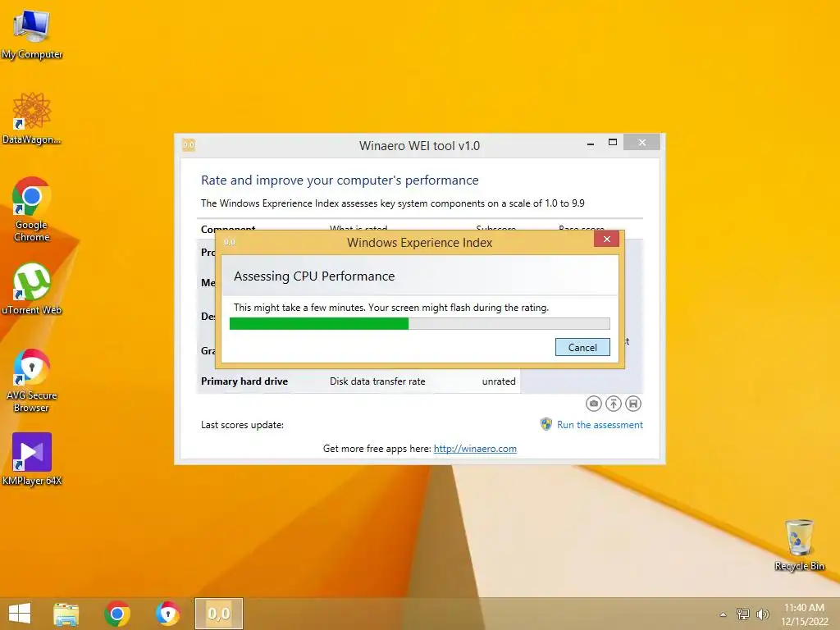Click Run the assessment link

[x=600, y=425]
